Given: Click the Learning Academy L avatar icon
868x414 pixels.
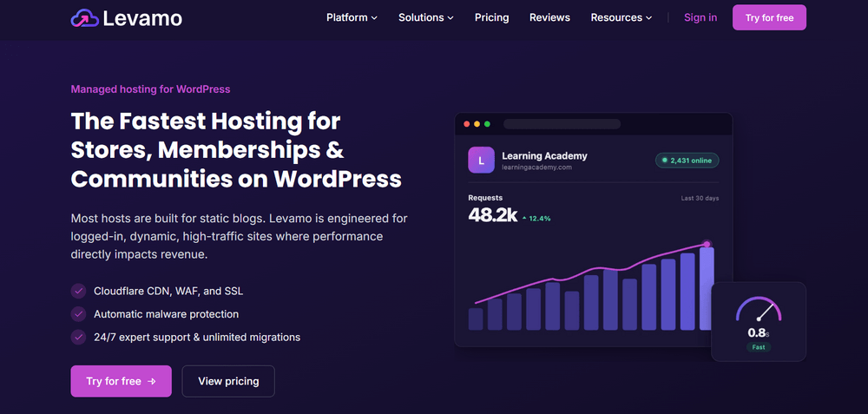Looking at the screenshot, I should 481,161.
